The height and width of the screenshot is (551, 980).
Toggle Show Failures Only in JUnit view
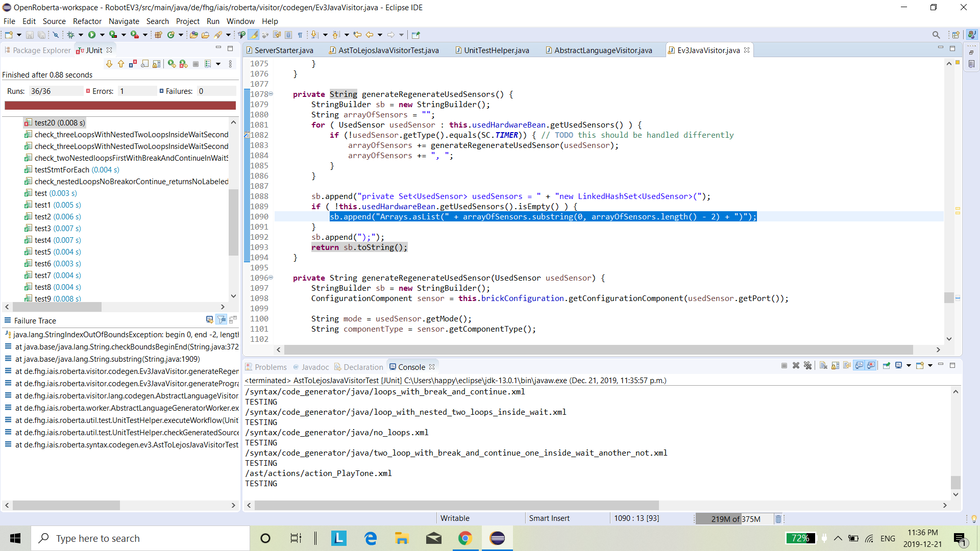coord(133,64)
